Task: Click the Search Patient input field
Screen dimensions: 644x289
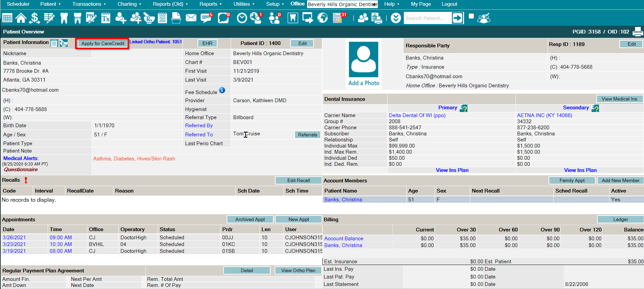Action: pyautogui.click(x=428, y=18)
